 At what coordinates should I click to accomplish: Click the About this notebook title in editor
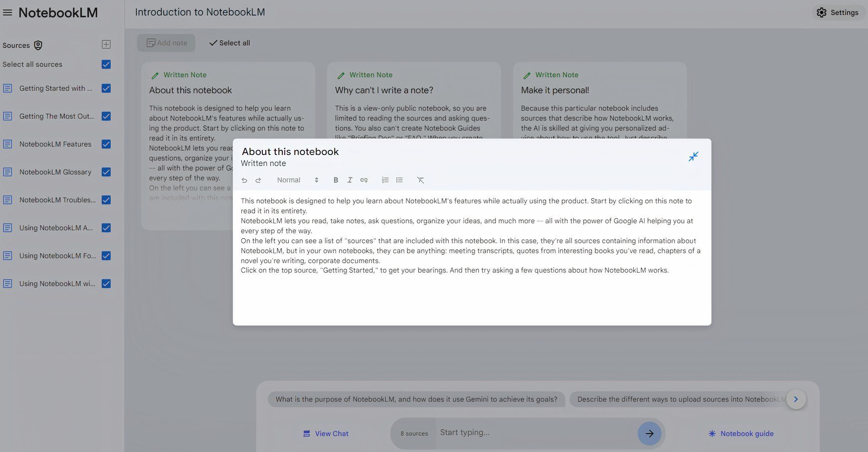[290, 151]
